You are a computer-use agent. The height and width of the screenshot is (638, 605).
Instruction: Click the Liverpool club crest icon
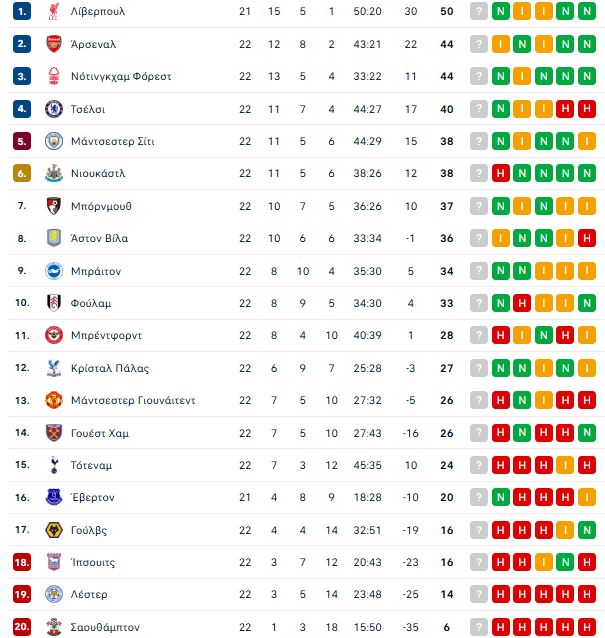[x=54, y=11]
